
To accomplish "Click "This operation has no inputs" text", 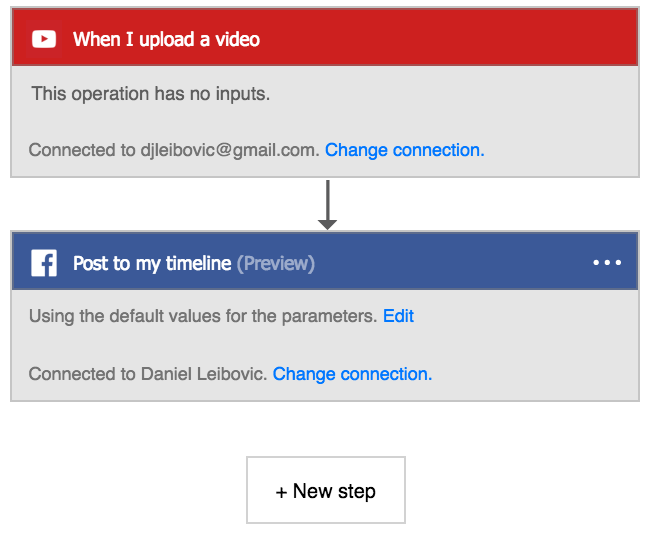I will [151, 94].
